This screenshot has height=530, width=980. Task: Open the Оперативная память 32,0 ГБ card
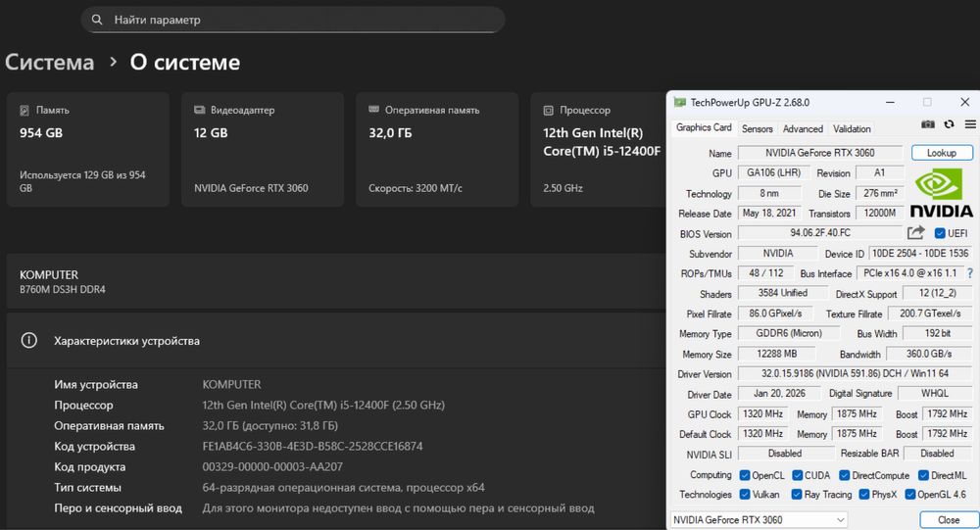click(437, 149)
